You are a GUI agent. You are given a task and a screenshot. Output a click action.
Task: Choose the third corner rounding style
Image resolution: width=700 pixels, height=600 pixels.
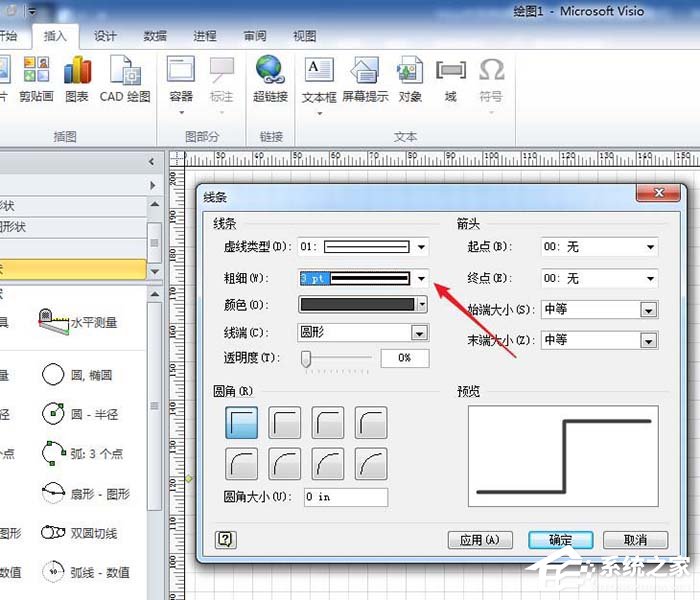click(x=328, y=422)
